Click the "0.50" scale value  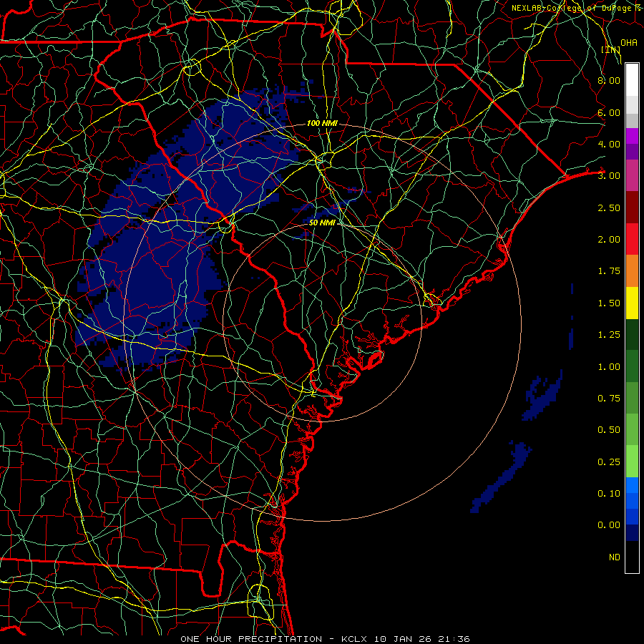609,430
